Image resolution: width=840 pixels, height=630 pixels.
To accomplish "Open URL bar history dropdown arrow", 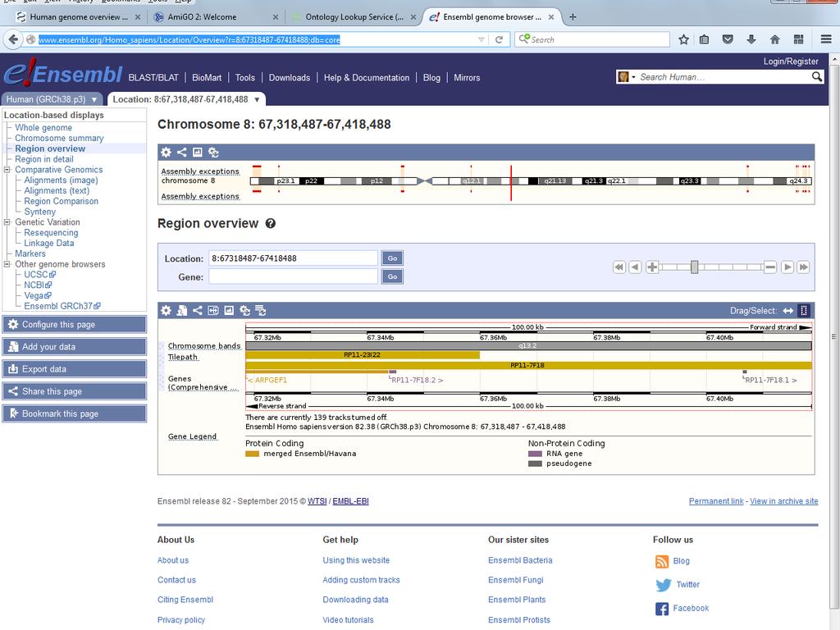I will coord(481,39).
